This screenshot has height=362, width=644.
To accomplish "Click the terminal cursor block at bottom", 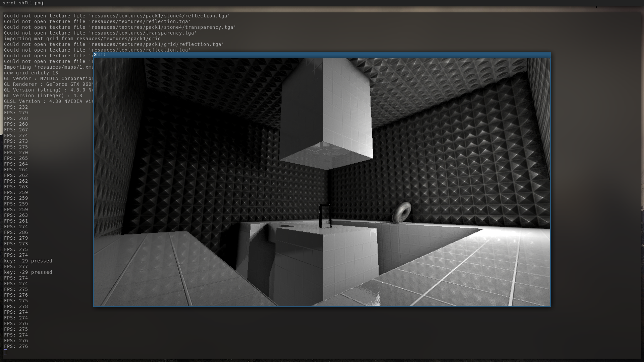I will coord(5,352).
